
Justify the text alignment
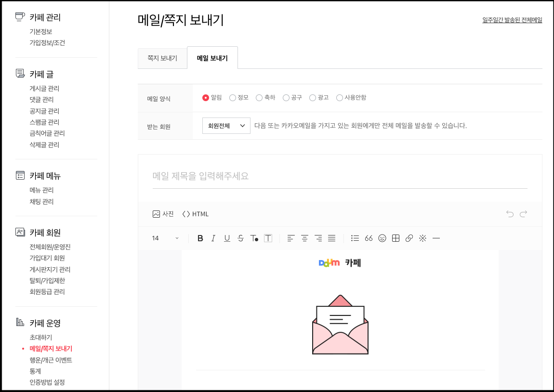(x=332, y=238)
